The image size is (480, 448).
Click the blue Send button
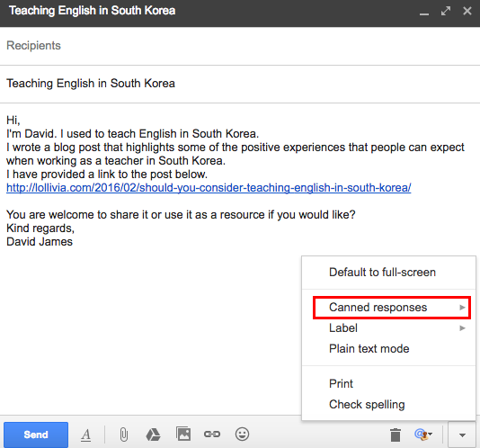pos(36,435)
